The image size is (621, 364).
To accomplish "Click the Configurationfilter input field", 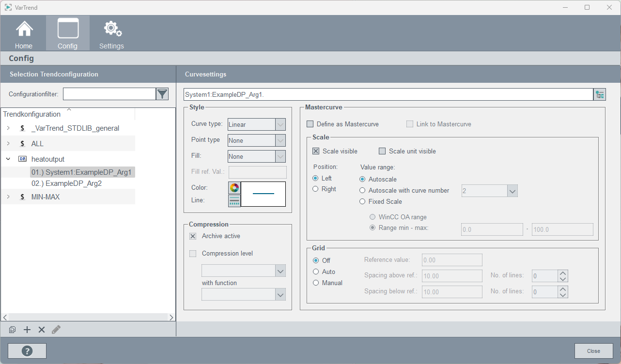I will tap(109, 94).
